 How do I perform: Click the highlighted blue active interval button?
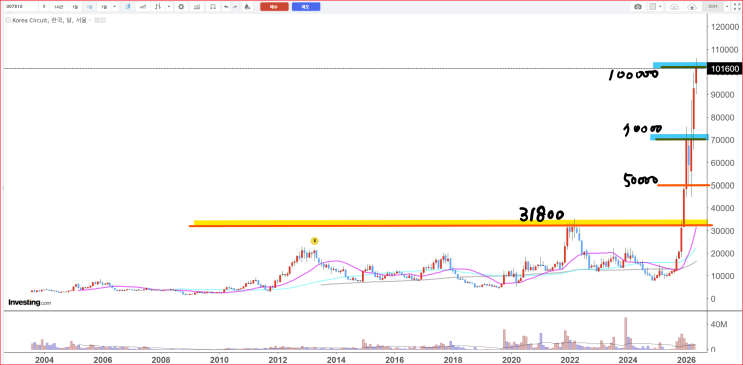point(90,7)
